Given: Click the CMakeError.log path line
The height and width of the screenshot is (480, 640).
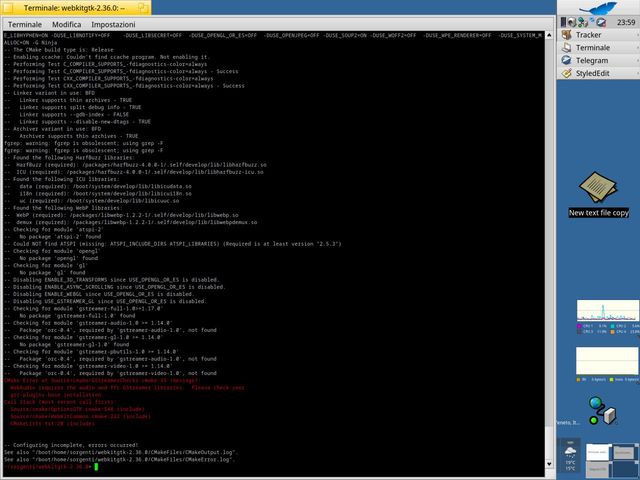Looking at the screenshot, I should pyautogui.click(x=120, y=460).
